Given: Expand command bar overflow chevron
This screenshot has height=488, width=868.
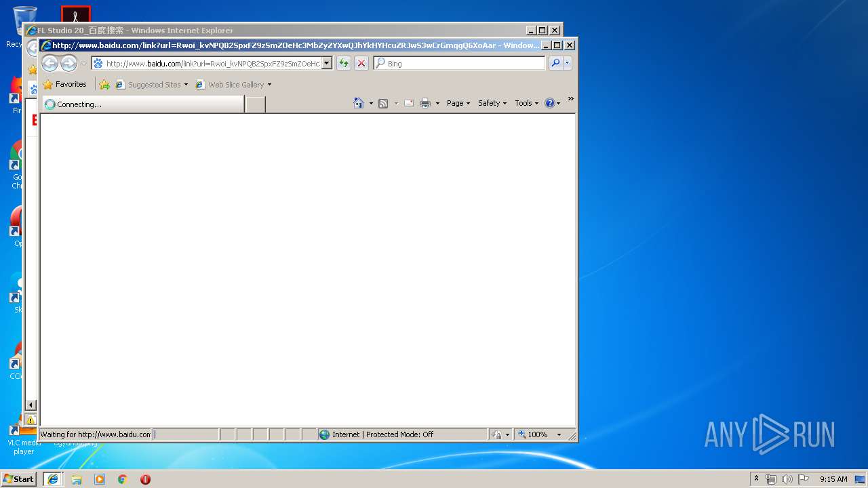Looking at the screenshot, I should (x=571, y=99).
